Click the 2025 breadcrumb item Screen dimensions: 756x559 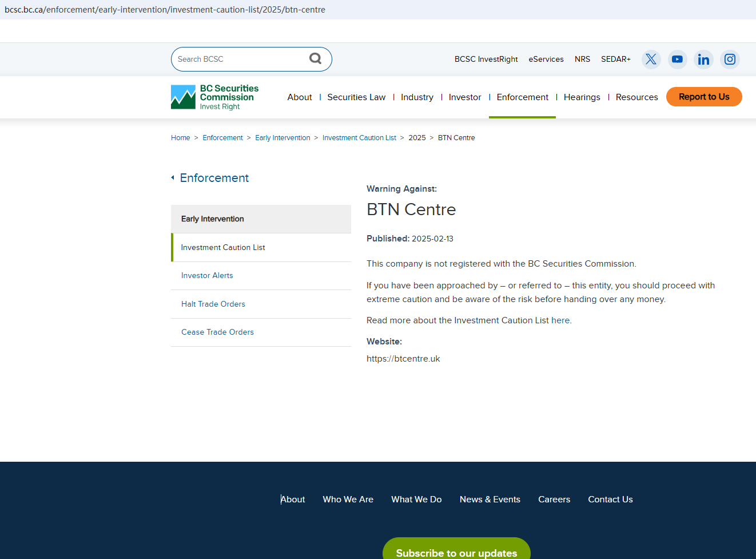click(417, 138)
